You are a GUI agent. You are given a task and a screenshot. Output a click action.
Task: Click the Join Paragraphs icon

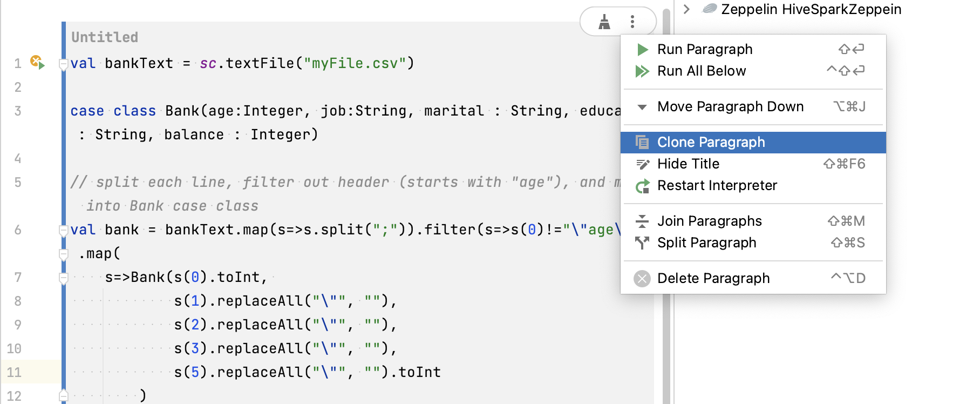642,221
